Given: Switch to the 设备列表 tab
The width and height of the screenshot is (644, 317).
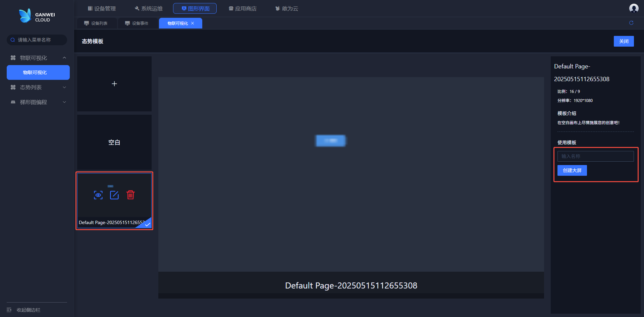Looking at the screenshot, I should (x=97, y=23).
